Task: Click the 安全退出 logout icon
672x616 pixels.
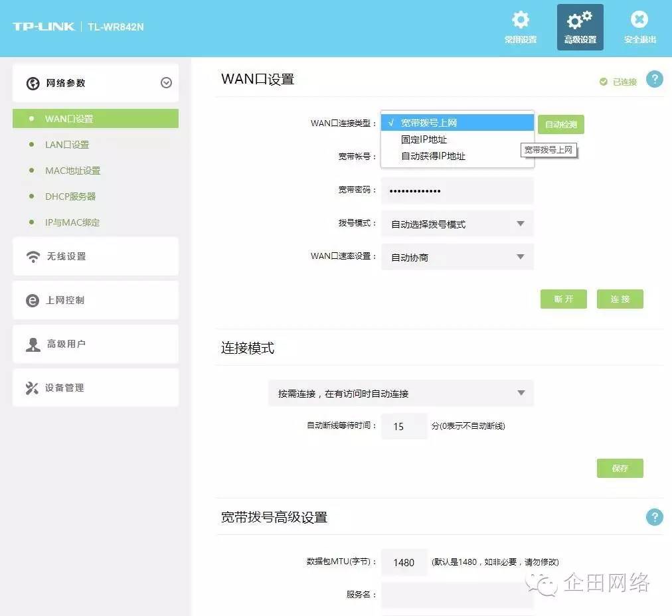Action: click(x=638, y=19)
